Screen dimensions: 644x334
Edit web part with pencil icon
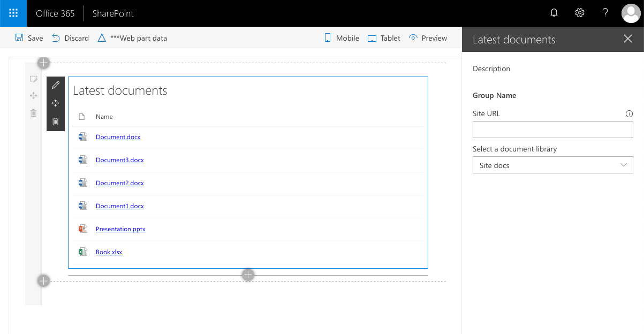55,86
